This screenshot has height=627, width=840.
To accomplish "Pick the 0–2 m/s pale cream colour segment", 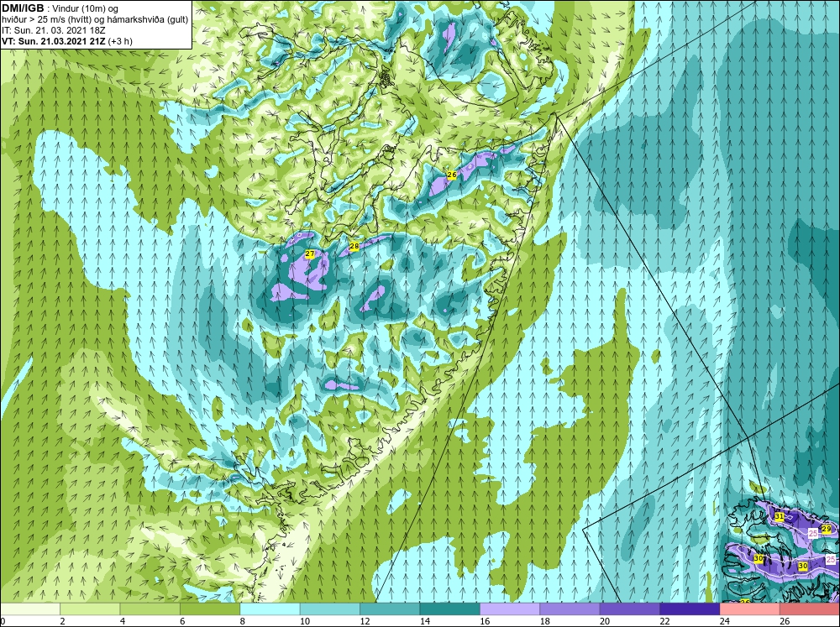I will coord(30,609).
